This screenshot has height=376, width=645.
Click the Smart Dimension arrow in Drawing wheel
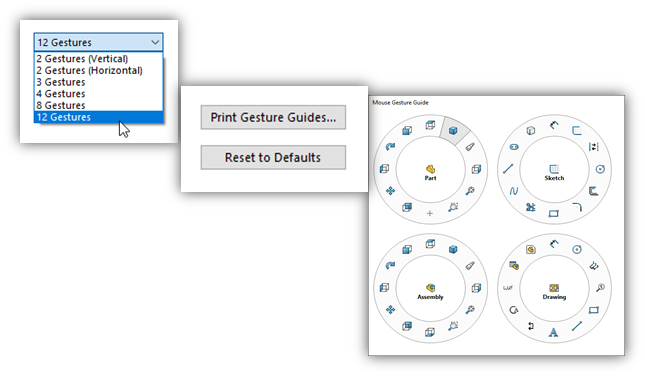(x=554, y=244)
